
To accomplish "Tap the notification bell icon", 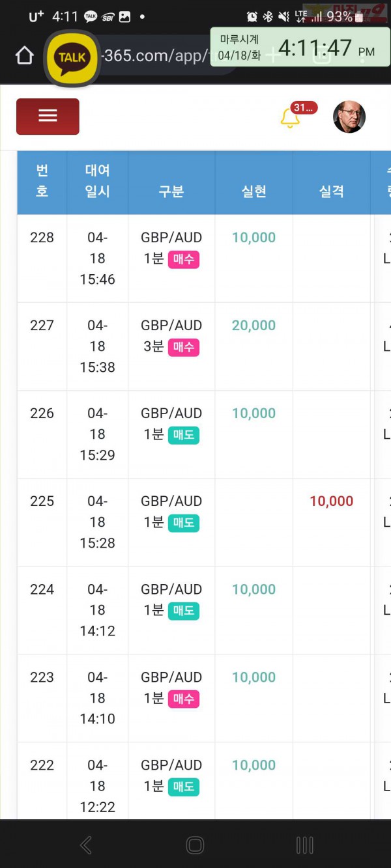I will (x=289, y=119).
